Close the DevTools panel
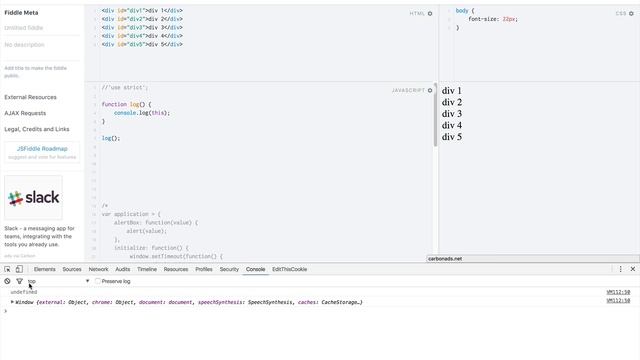 (633, 269)
